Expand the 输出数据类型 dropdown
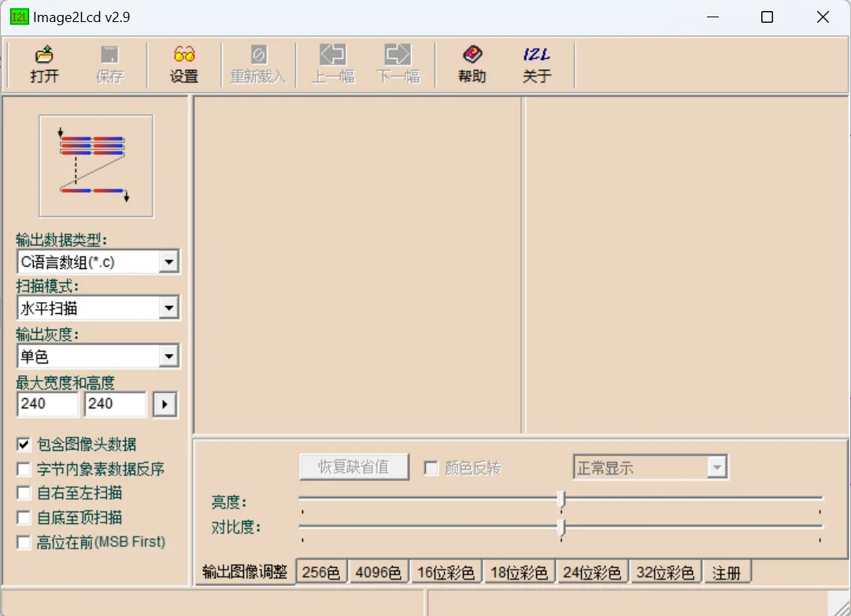The image size is (851, 616). click(168, 262)
